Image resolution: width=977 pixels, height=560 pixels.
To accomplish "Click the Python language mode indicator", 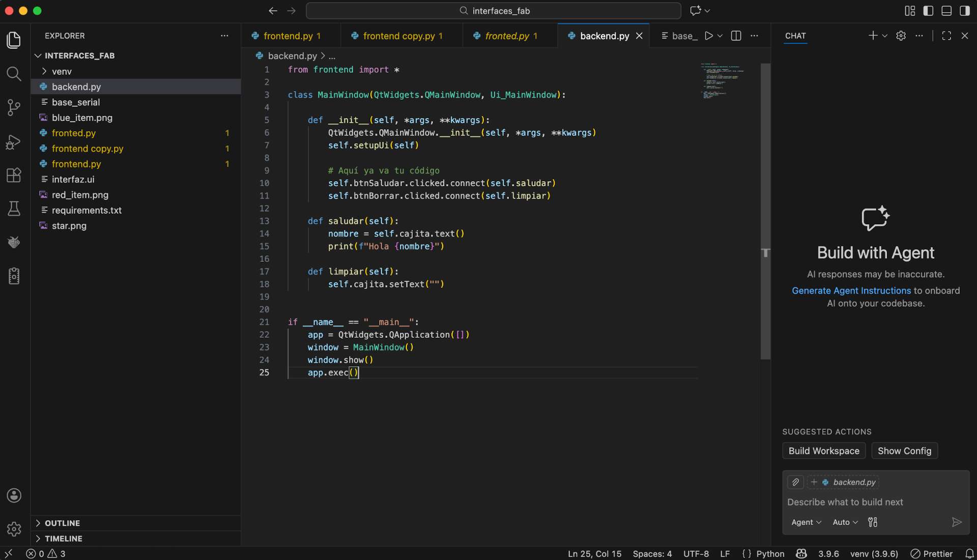I will 770,554.
